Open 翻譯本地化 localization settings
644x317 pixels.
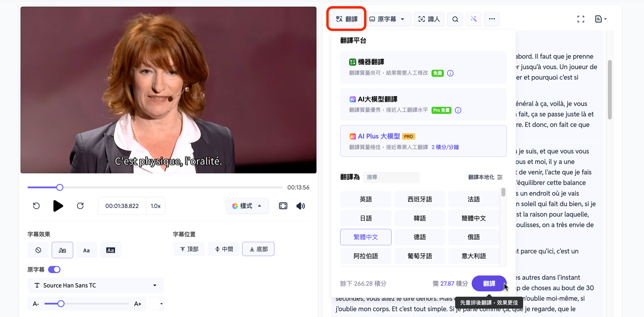point(485,177)
